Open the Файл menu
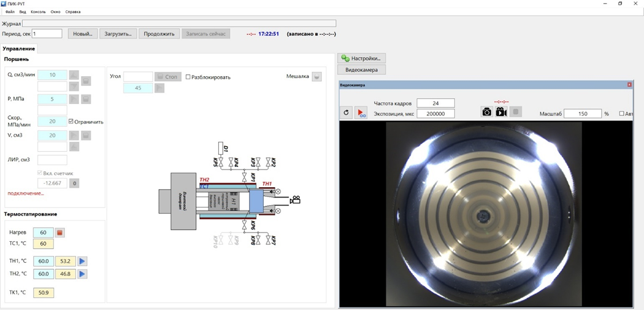 coord(10,12)
